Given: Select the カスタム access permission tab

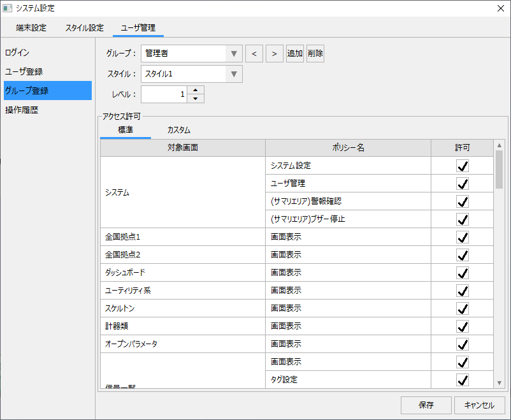Looking at the screenshot, I should 178,130.
